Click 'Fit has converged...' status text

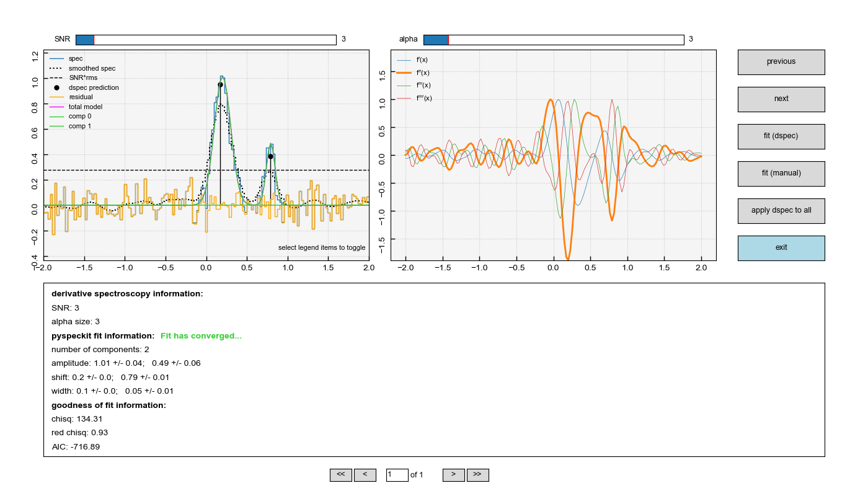201,336
